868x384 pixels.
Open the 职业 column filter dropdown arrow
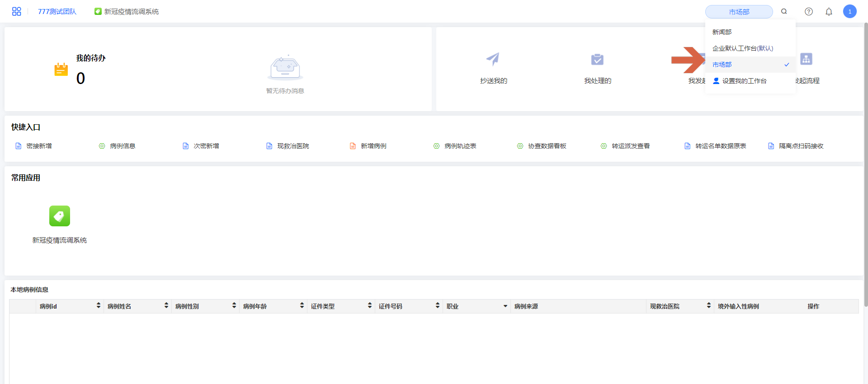505,306
